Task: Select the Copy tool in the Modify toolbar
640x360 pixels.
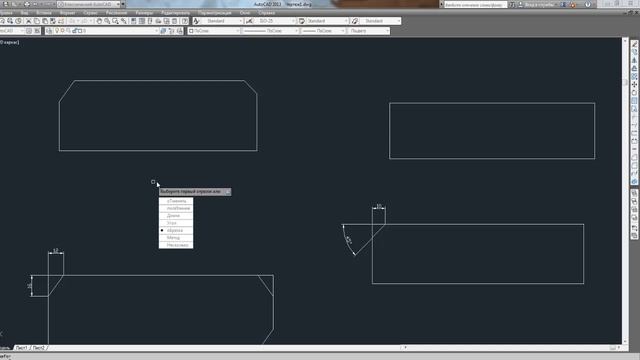Action: click(634, 52)
